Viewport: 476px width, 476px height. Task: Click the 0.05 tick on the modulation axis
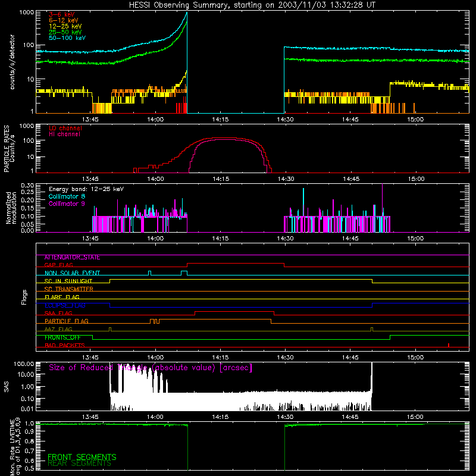(x=27, y=224)
